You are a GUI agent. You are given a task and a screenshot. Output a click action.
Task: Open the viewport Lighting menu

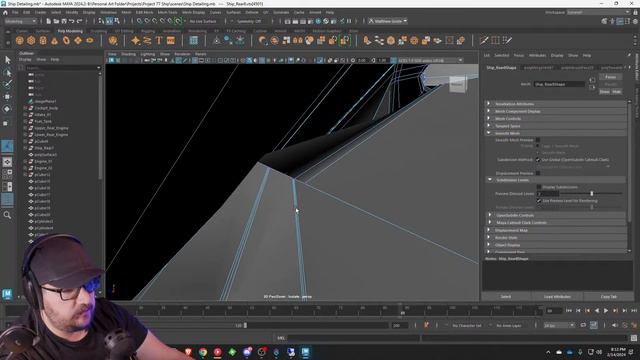(x=148, y=54)
